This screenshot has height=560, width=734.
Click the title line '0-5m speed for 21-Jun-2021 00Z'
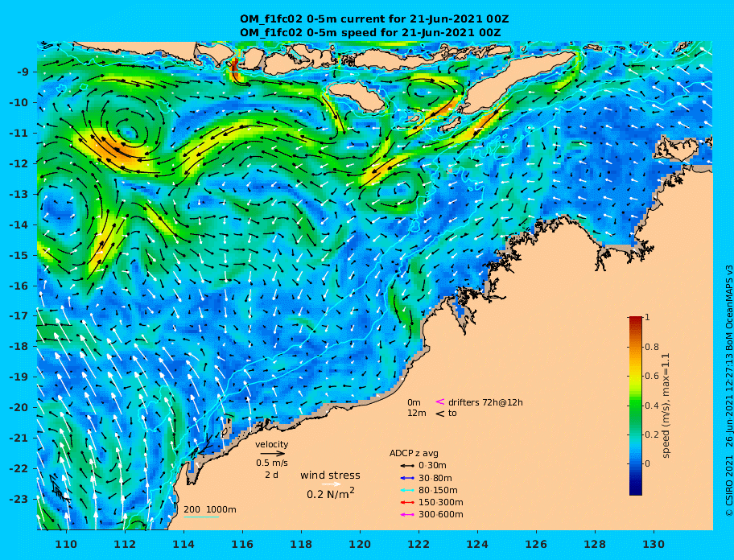click(404, 33)
